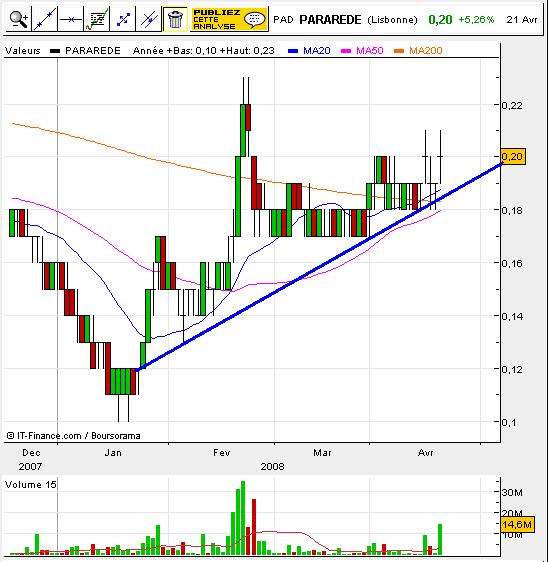Click the MA50 legend entry
This screenshot has width=549, height=562.
(362, 51)
